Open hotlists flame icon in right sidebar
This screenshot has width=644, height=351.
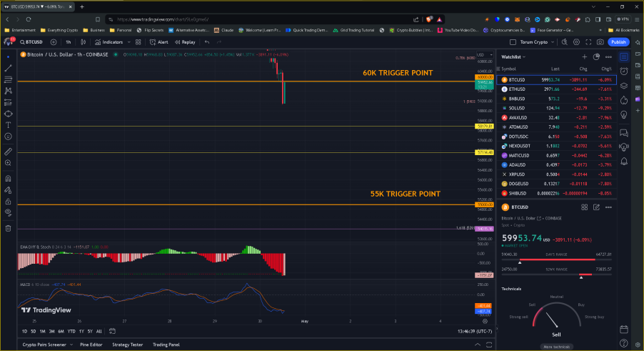click(624, 100)
